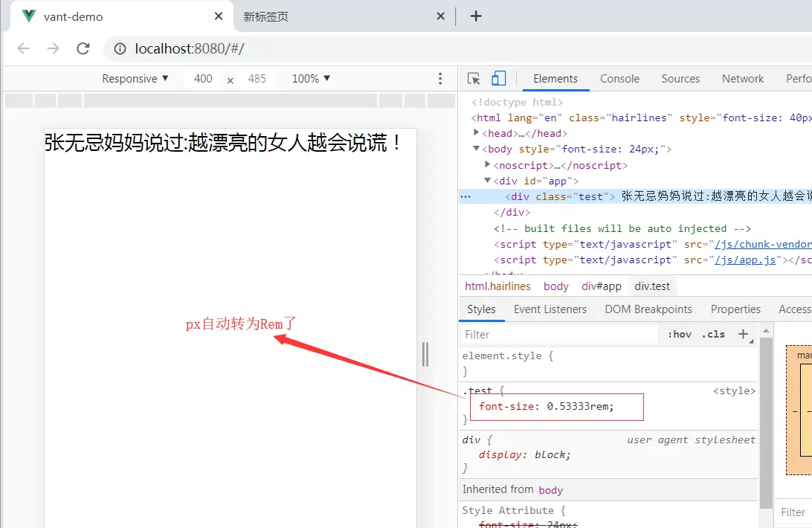Click the style source link of .test rule
Viewport: 812px width, 528px height.
pos(735,390)
